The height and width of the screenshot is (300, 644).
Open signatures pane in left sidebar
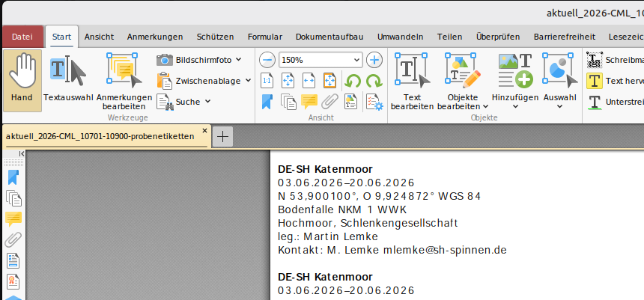click(x=13, y=281)
